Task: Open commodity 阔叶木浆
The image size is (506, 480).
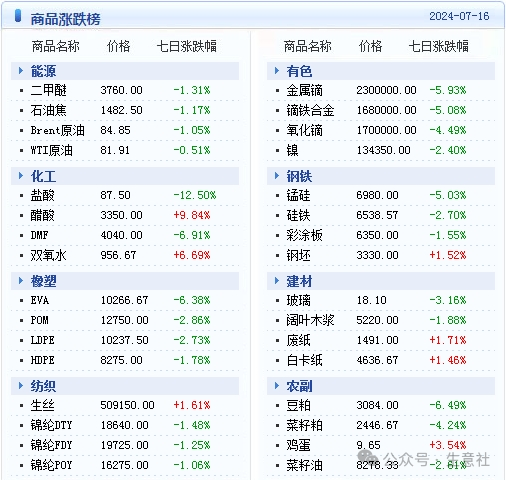Action: [x=310, y=320]
